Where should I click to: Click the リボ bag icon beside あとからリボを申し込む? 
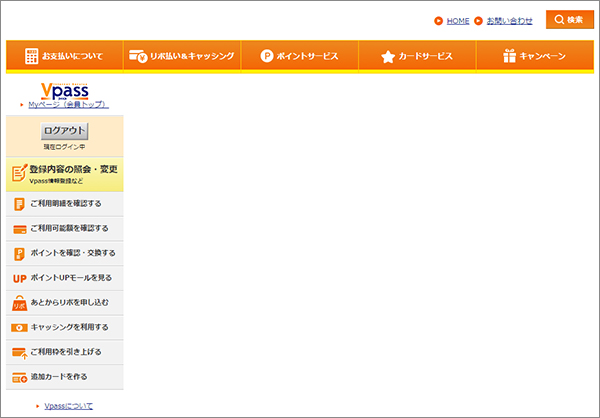20,303
